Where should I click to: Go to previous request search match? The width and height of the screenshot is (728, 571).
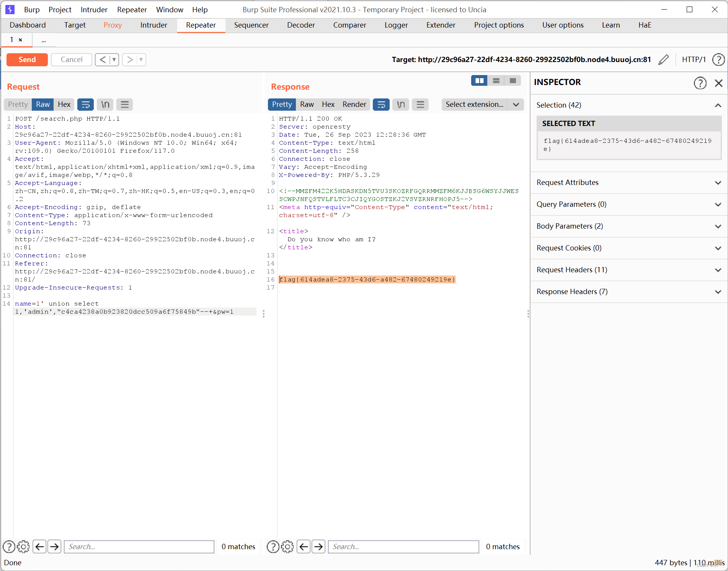(x=39, y=547)
